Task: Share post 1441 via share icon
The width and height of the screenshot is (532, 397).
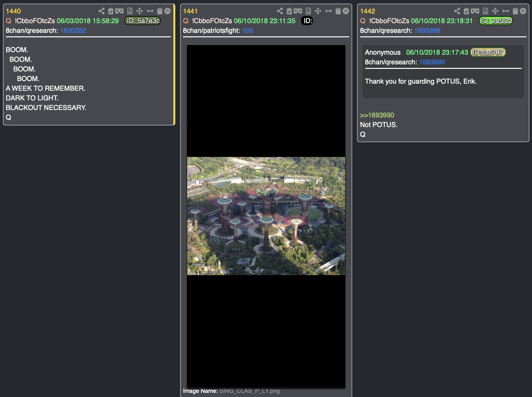Action: coord(280,11)
